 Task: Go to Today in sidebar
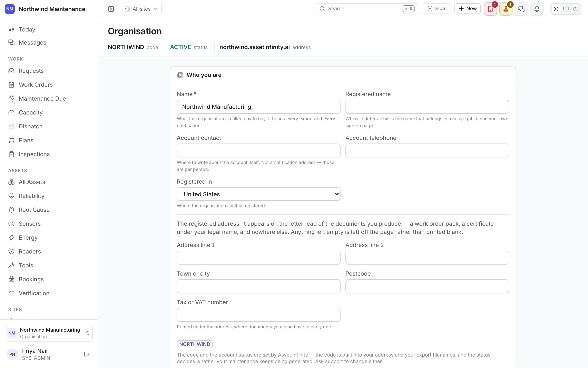pyautogui.click(x=49, y=29)
